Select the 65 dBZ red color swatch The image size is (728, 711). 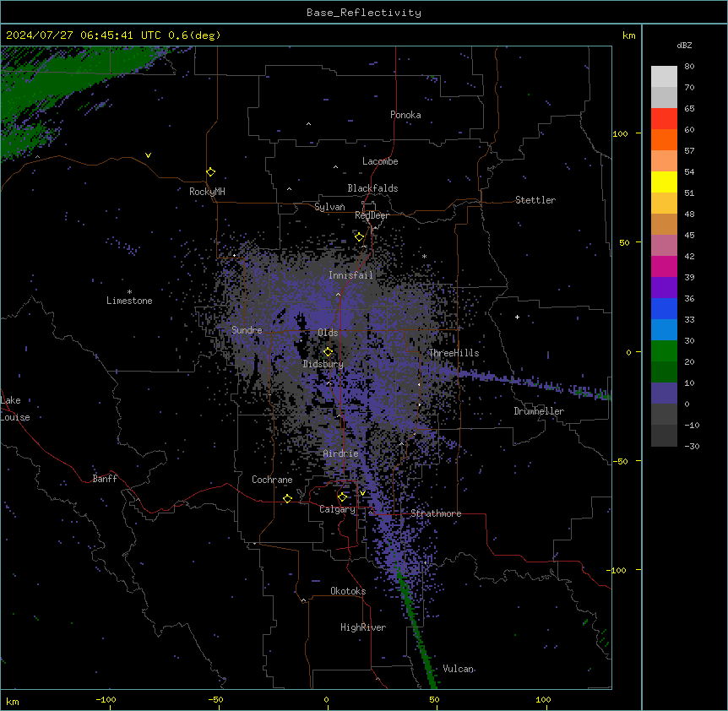664,118
